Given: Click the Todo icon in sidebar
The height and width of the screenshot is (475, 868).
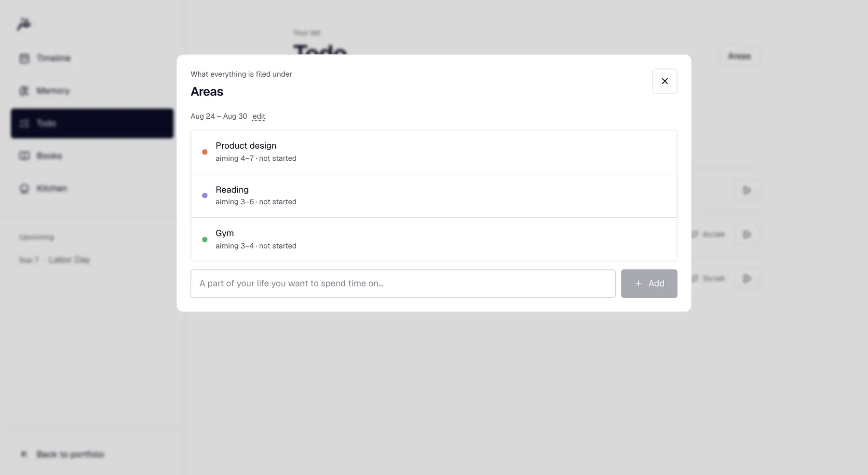Looking at the screenshot, I should 24,123.
